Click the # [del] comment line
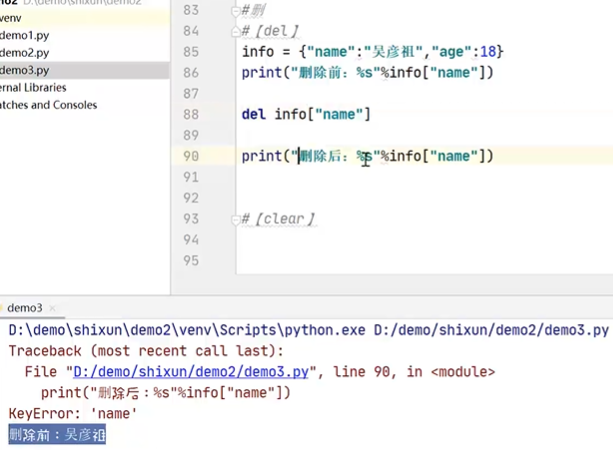The height and width of the screenshot is (450, 613). (x=270, y=31)
